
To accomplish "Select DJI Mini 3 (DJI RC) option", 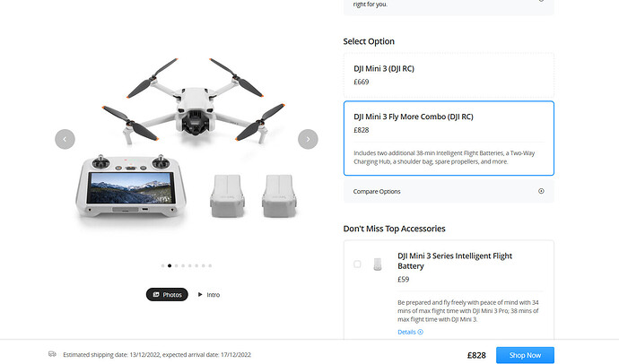I will tap(449, 75).
